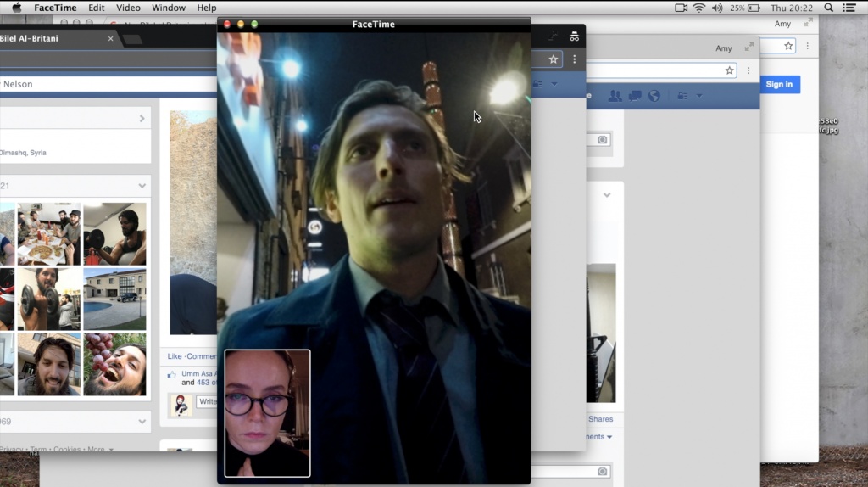Click the camera status icon in menu bar

[x=681, y=8]
